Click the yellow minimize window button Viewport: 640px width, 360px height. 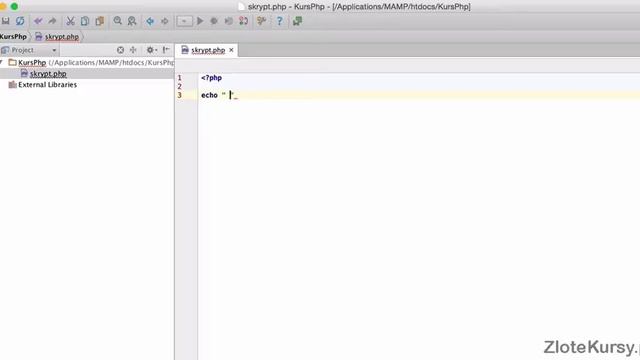[x=2, y=6]
